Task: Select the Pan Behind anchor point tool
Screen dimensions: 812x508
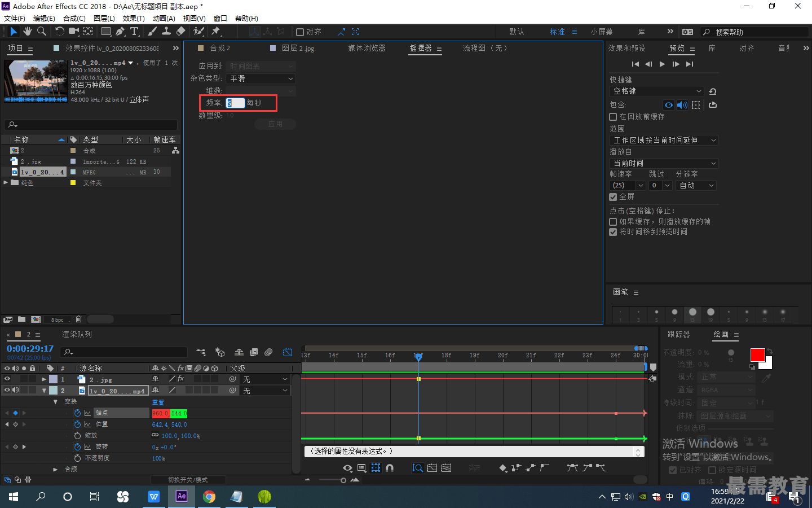Action: click(89, 32)
